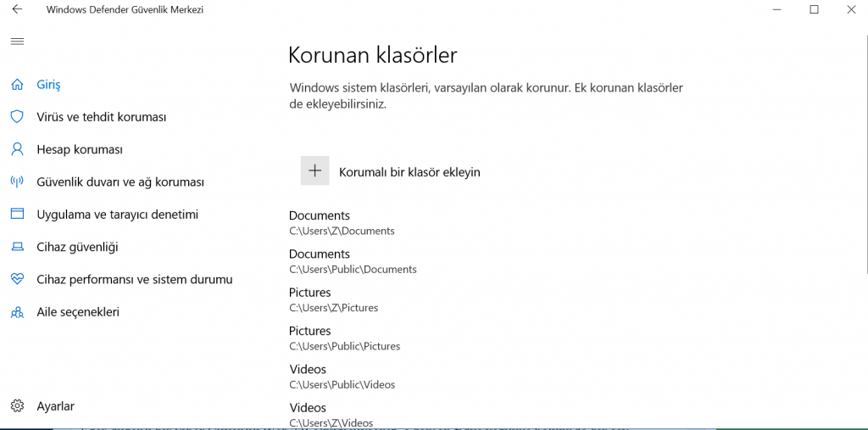Select Pictures folder at C:\Users\Z\Pictures
Screen dimensions: 868x430
coord(333,299)
